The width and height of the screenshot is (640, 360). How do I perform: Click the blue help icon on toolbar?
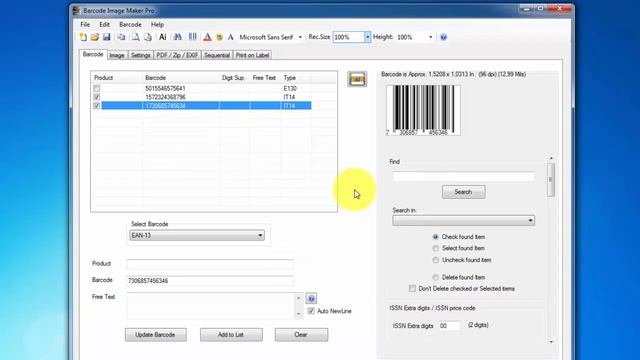point(443,37)
